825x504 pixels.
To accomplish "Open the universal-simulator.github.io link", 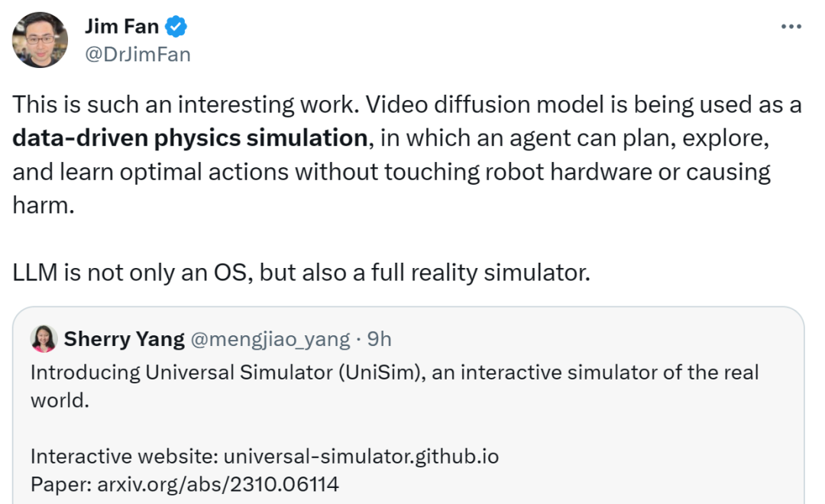I will (361, 457).
